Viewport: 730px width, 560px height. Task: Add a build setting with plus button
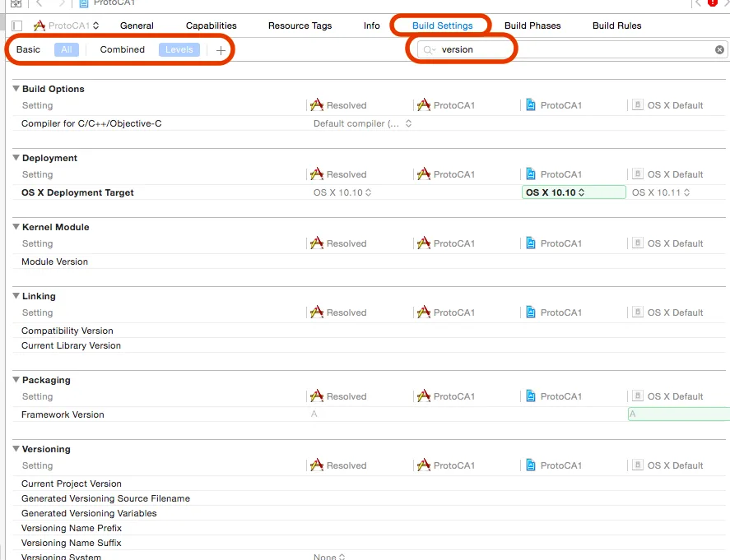pyautogui.click(x=221, y=50)
